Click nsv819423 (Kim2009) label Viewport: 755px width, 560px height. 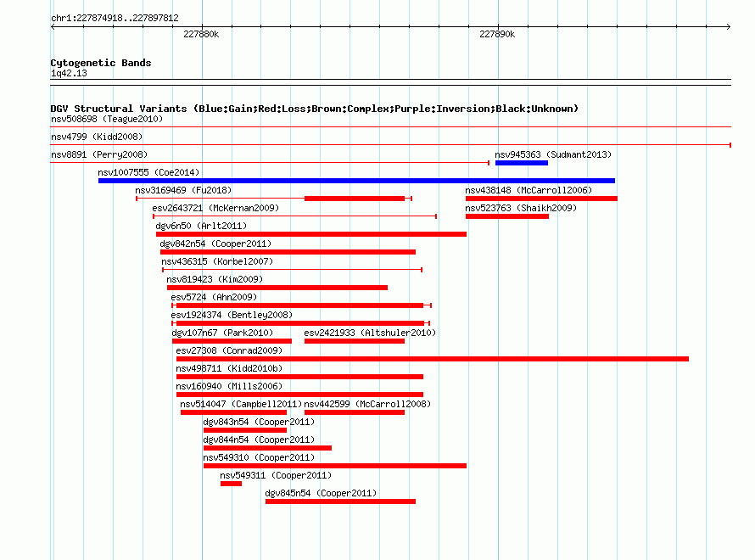(215, 279)
